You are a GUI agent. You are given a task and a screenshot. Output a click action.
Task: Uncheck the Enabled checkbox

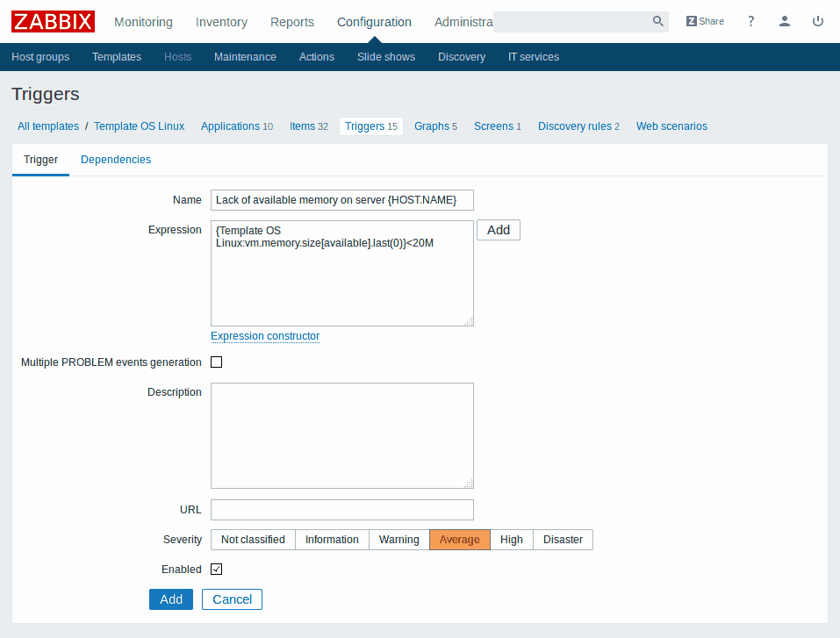click(217, 570)
